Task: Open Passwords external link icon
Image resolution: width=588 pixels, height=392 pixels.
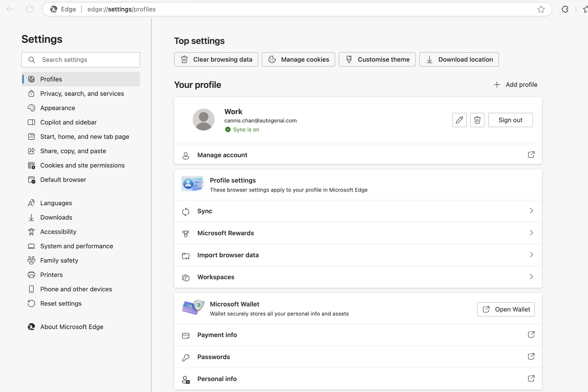Action: 531,357
